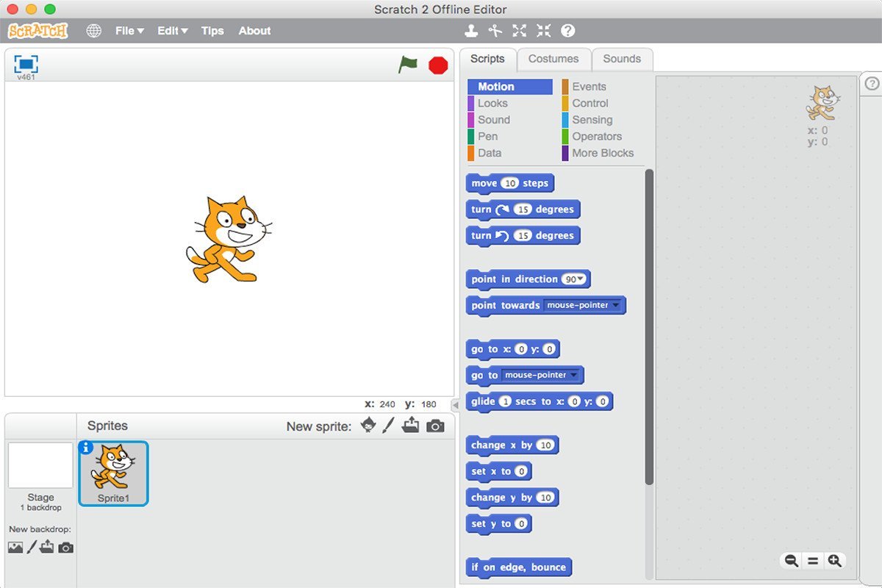Open the File menu
882x588 pixels.
(x=129, y=31)
